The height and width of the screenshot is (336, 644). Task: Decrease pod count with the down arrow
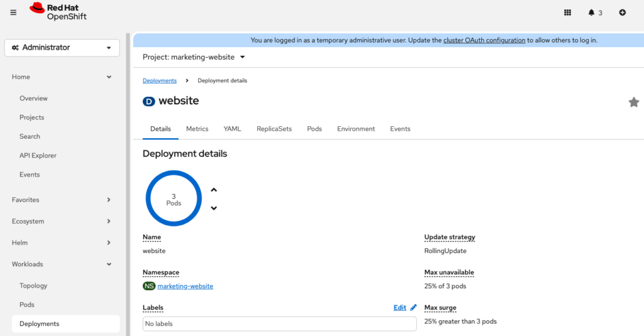pos(214,208)
